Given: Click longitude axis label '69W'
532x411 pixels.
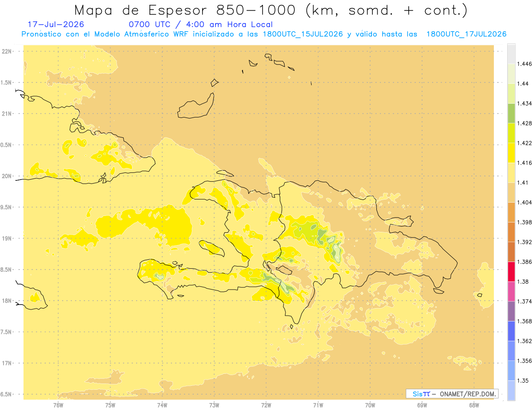Looking at the screenshot, I should tap(422, 405).
